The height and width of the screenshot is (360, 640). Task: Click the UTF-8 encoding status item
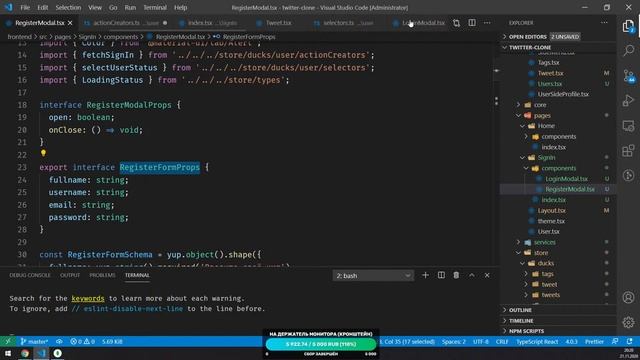coord(480,342)
